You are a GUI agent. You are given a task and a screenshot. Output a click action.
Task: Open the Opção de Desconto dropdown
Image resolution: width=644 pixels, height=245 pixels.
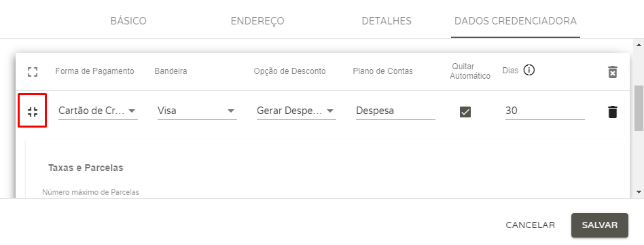pos(296,111)
